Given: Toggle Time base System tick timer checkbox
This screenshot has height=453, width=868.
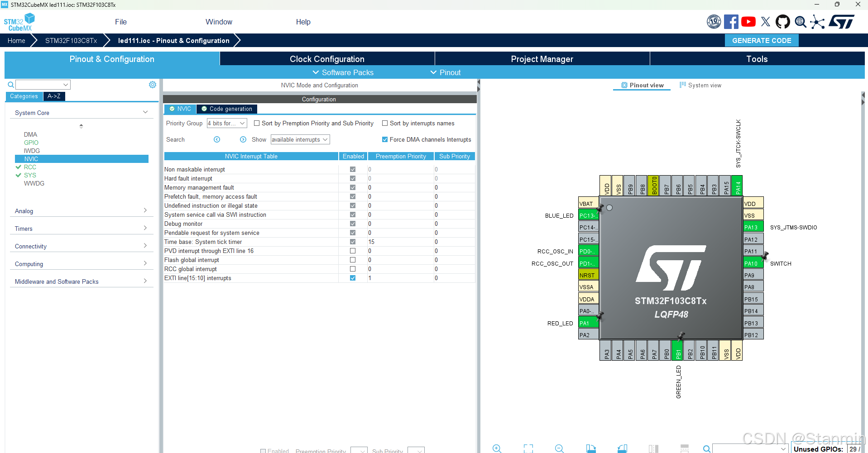Looking at the screenshot, I should [x=353, y=242].
